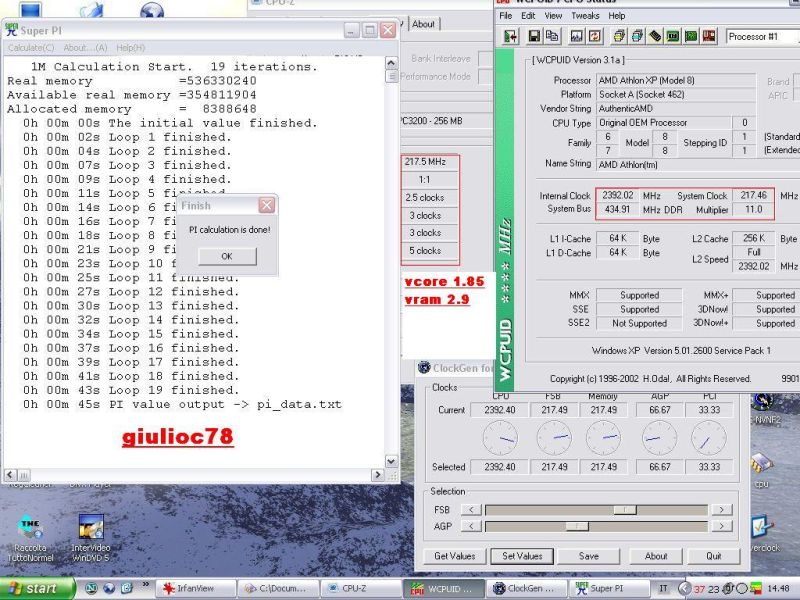
Task: Open Super PI Calculate(C) menu
Action: pyautogui.click(x=31, y=47)
